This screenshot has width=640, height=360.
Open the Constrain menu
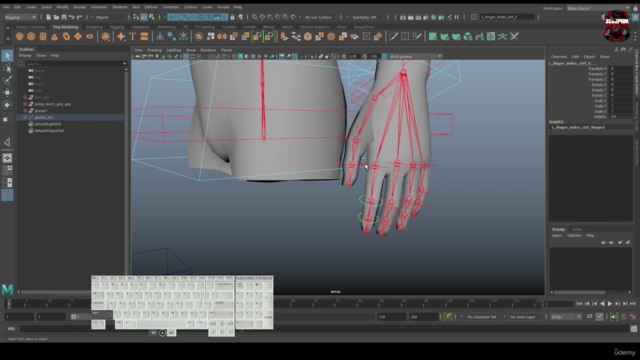coord(170,7)
